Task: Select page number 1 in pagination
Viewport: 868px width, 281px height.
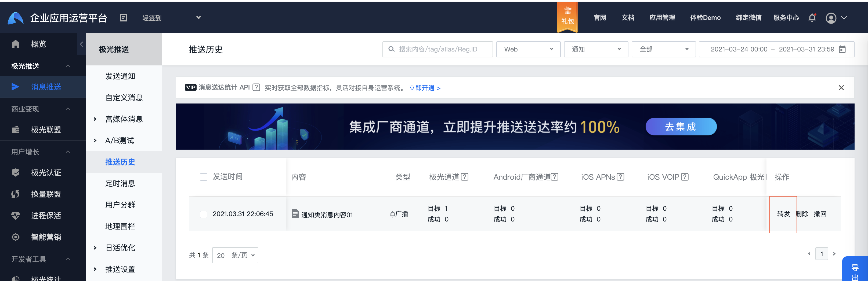Action: pyautogui.click(x=822, y=254)
